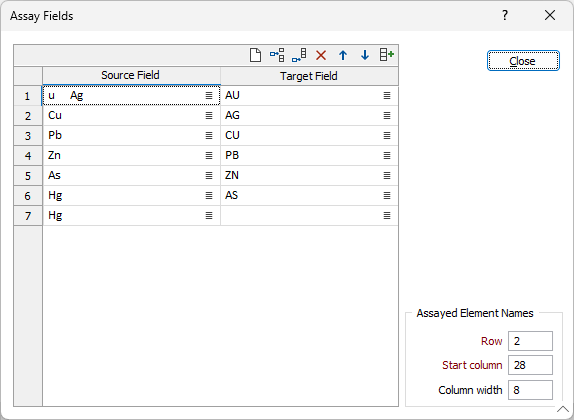Open Target Field list for empty row 7
This screenshot has width=574, height=420.
[x=387, y=216]
